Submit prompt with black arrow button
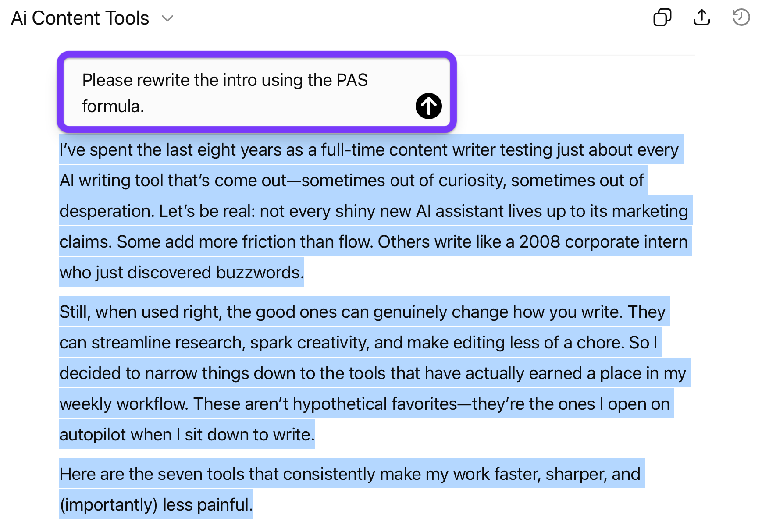The height and width of the screenshot is (532, 769). pyautogui.click(x=428, y=106)
